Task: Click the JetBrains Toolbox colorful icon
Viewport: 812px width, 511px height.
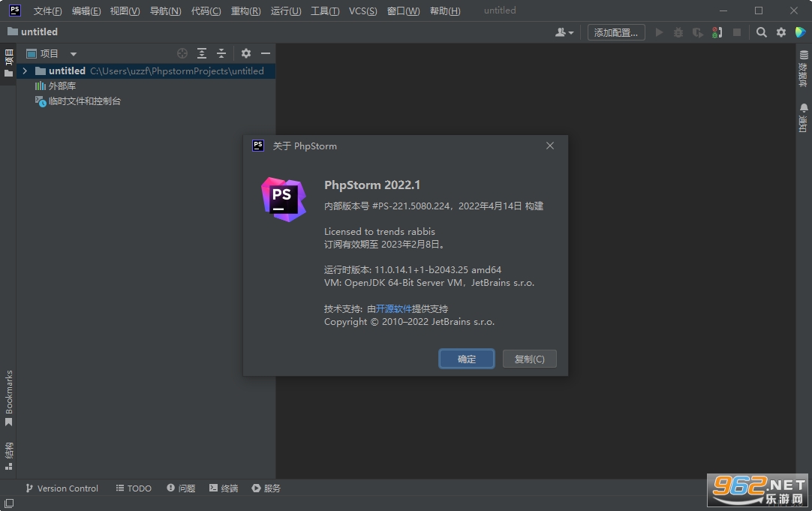Action: point(800,32)
